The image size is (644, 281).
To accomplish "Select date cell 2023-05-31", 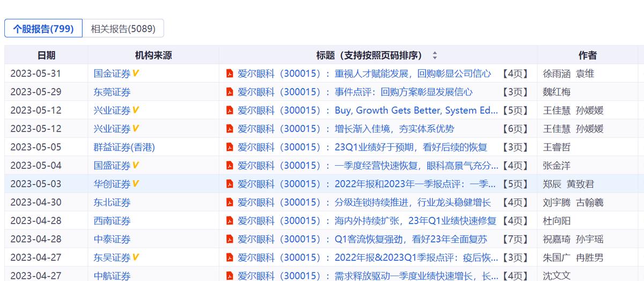I will pyautogui.click(x=36, y=73).
